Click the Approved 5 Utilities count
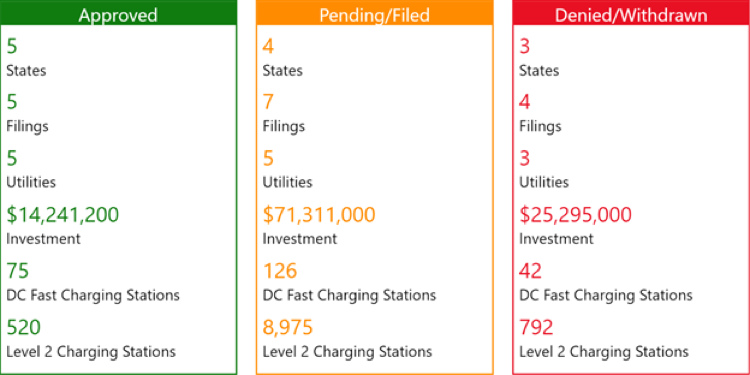Image resolution: width=750 pixels, height=375 pixels. pos(12,158)
